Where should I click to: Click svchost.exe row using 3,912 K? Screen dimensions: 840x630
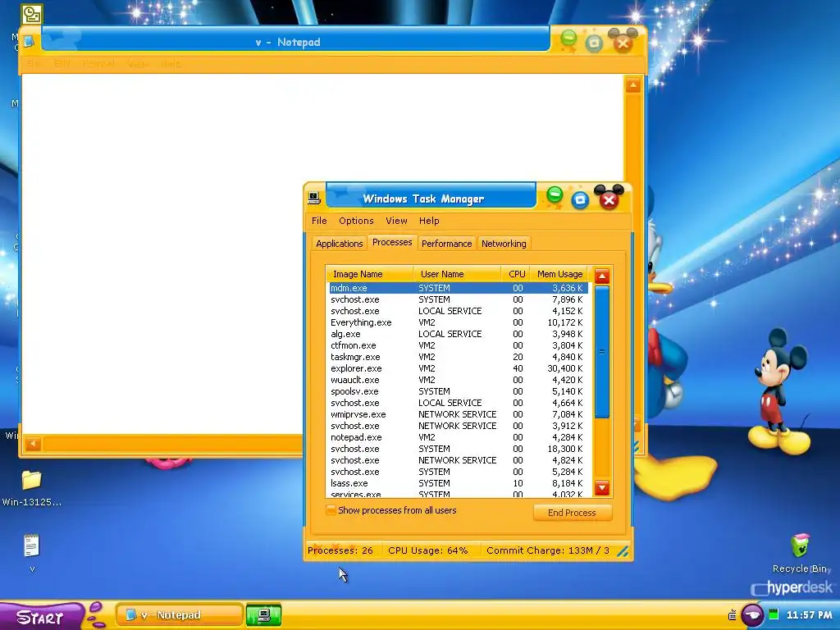458,426
